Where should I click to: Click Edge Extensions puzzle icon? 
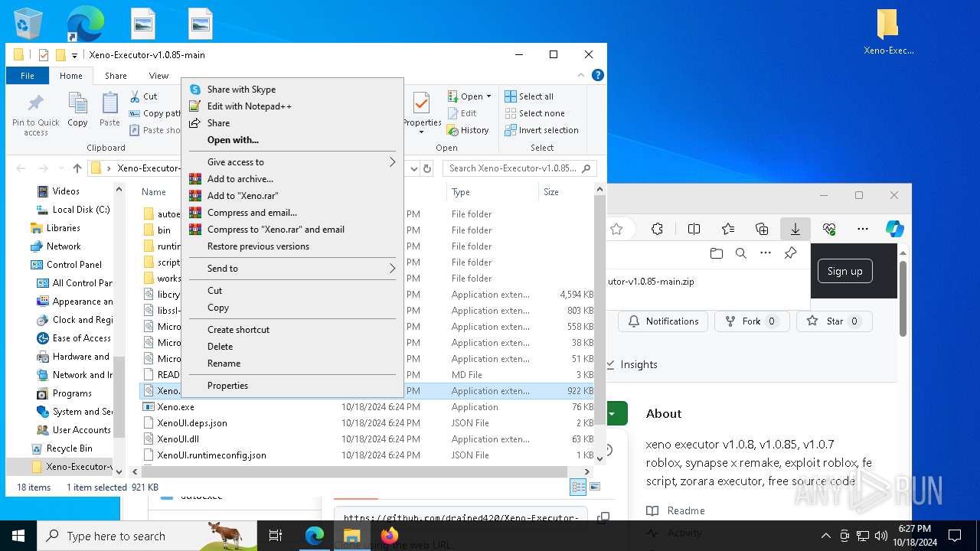pyautogui.click(x=657, y=229)
